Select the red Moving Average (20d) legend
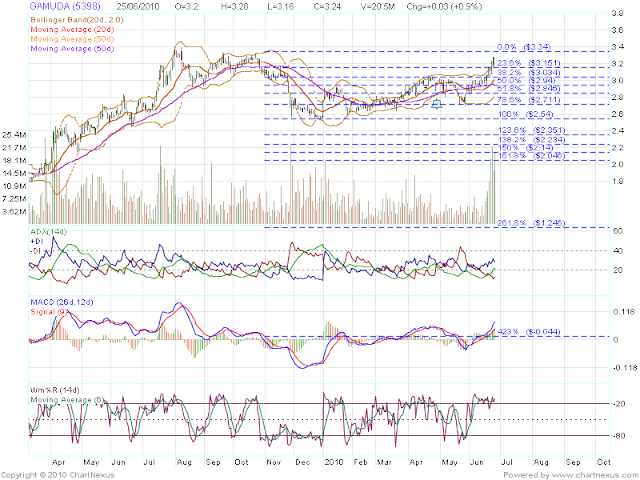 [72, 29]
